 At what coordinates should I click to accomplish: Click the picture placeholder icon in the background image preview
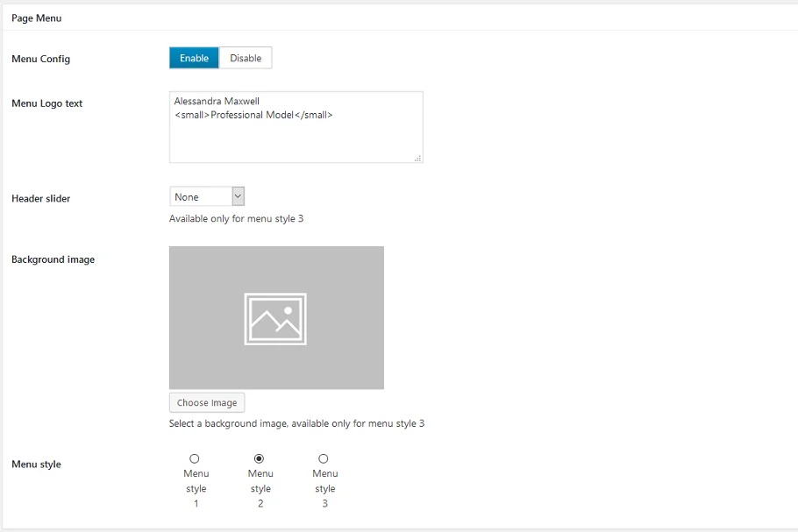[275, 318]
